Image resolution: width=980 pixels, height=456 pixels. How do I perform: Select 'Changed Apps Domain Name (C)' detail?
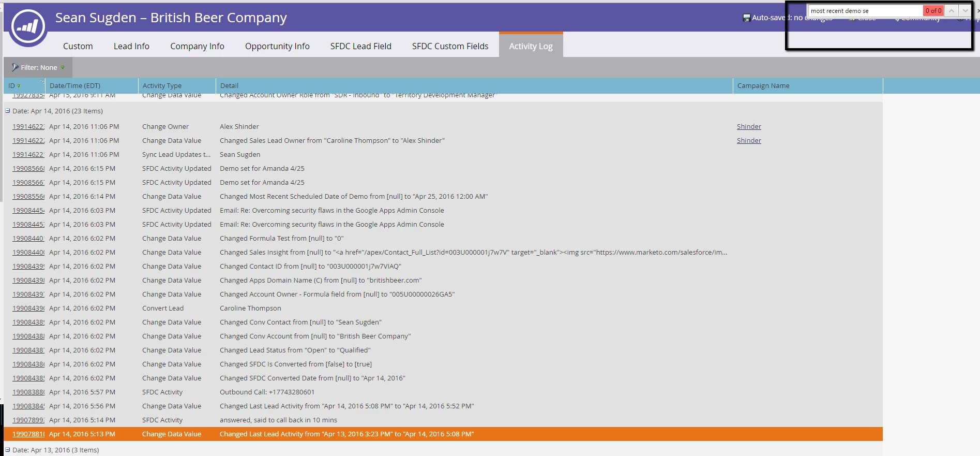point(321,280)
